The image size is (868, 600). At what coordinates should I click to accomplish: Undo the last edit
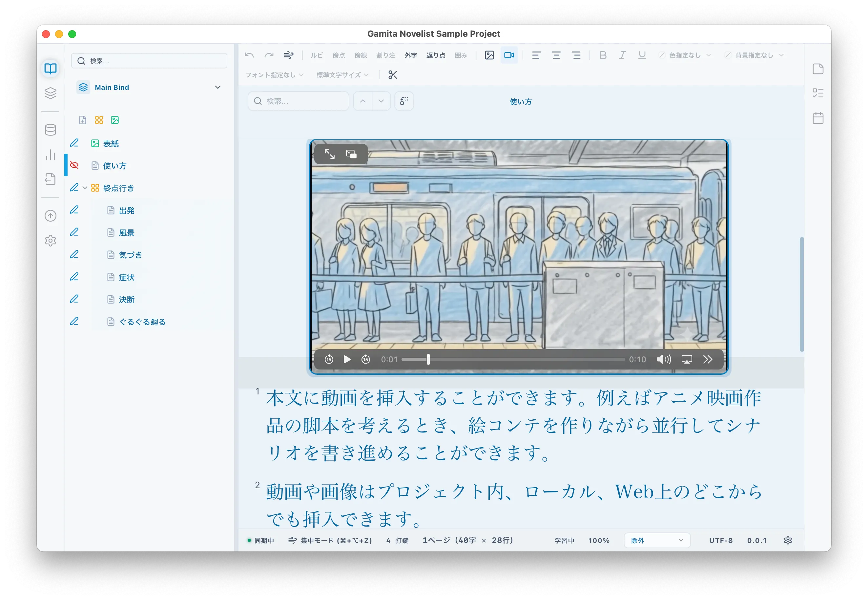(249, 55)
